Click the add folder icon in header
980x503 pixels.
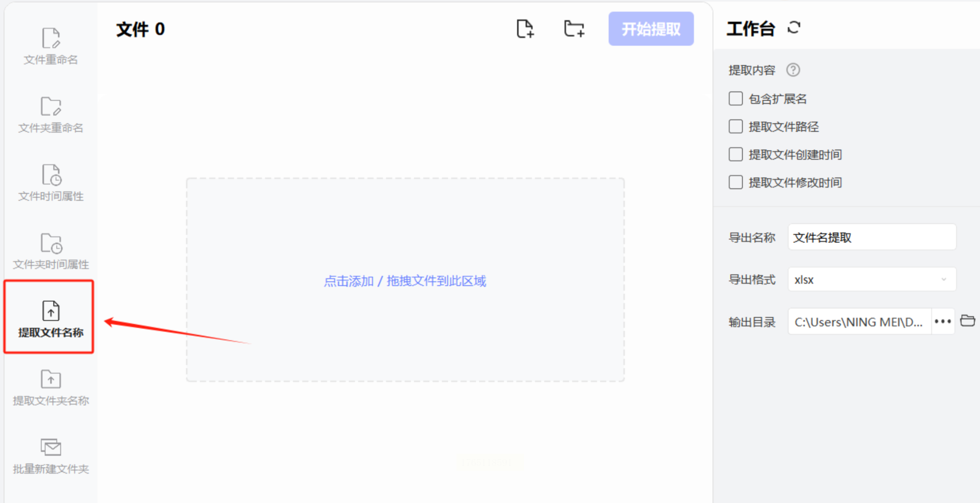574,29
